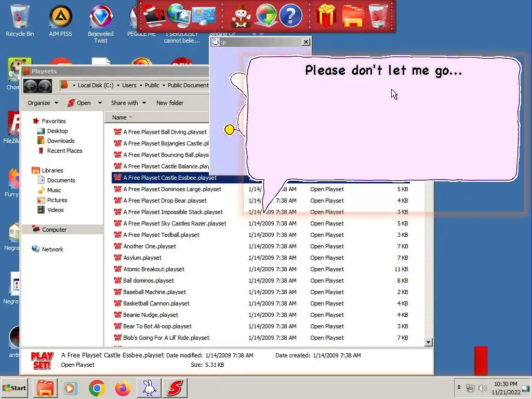
Task: Open the media player taskbar icon
Action: (x=71, y=388)
